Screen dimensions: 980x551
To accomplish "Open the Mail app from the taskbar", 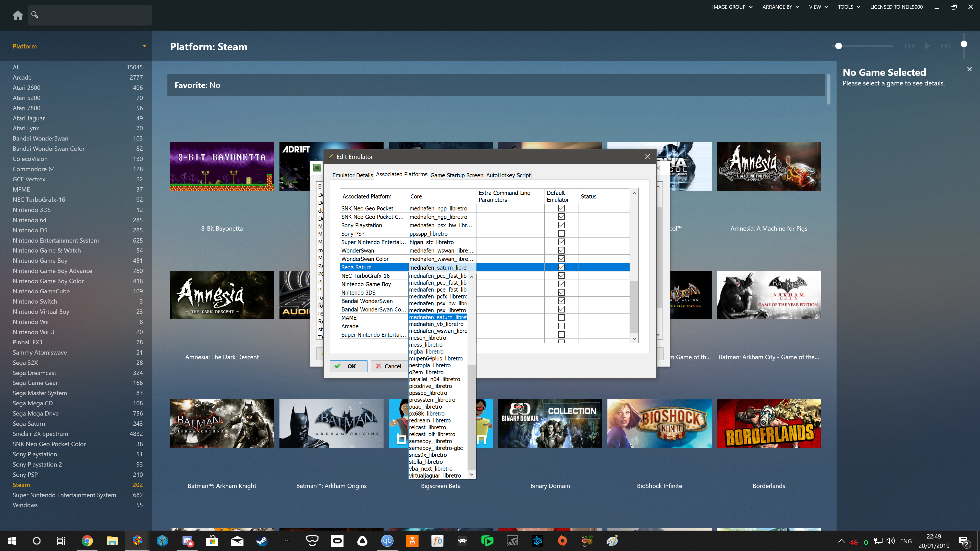I will click(x=237, y=541).
